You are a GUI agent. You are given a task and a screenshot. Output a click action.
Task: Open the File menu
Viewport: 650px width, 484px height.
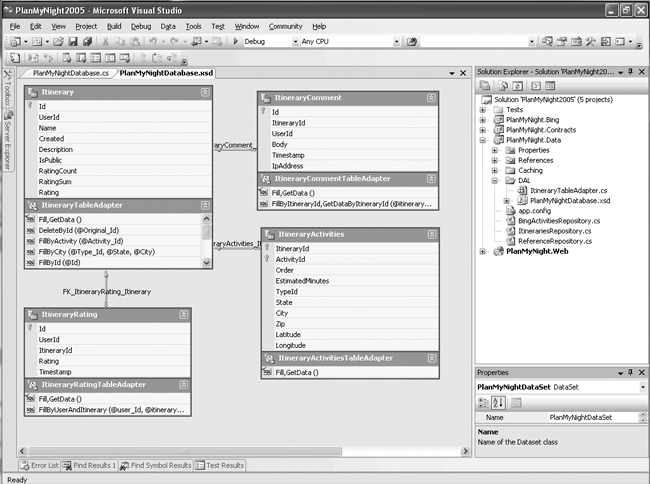(15, 26)
